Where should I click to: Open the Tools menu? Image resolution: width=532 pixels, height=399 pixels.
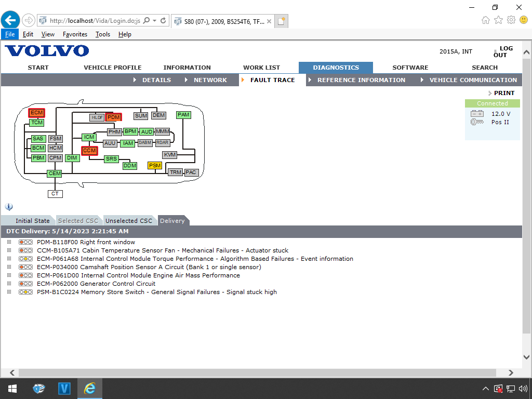[x=102, y=34]
